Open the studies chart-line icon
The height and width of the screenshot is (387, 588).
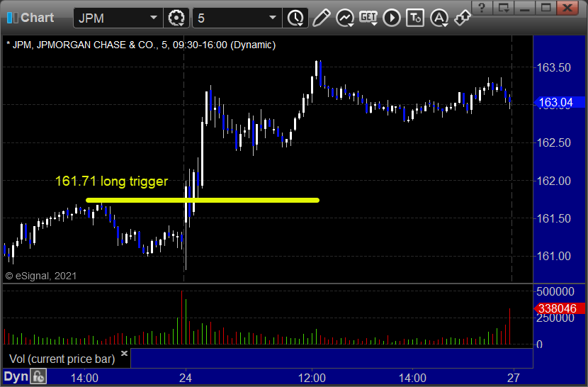tap(345, 18)
